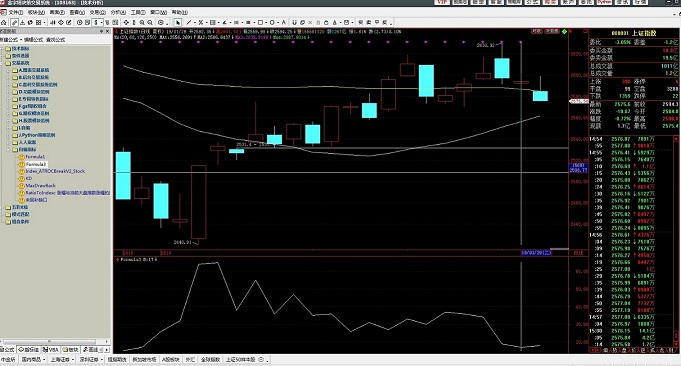The height and width of the screenshot is (366, 681).
Task: Switch to the VBA tab
Action: click(50, 350)
